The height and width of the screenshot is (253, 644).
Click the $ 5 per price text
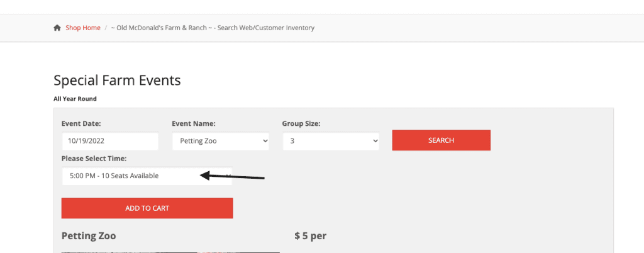pyautogui.click(x=311, y=236)
